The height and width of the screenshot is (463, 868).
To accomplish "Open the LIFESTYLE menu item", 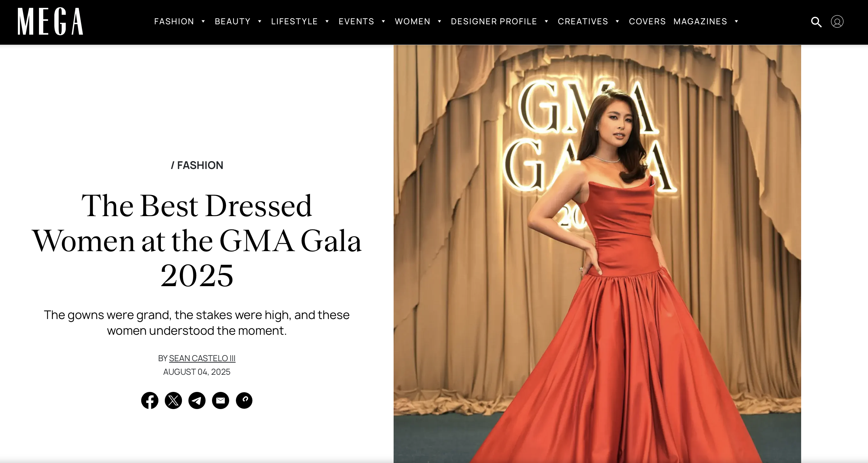I will point(295,21).
